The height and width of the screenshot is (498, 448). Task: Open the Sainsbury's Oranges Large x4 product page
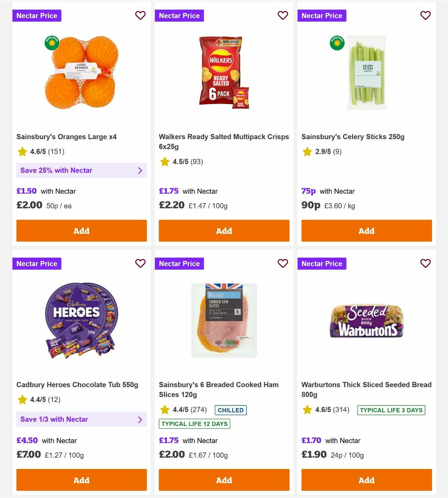click(x=66, y=137)
